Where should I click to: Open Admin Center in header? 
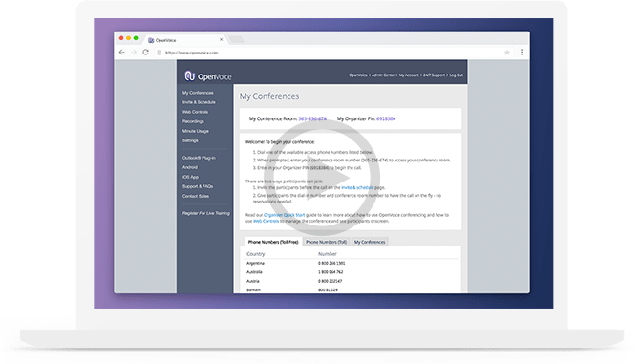(x=383, y=75)
